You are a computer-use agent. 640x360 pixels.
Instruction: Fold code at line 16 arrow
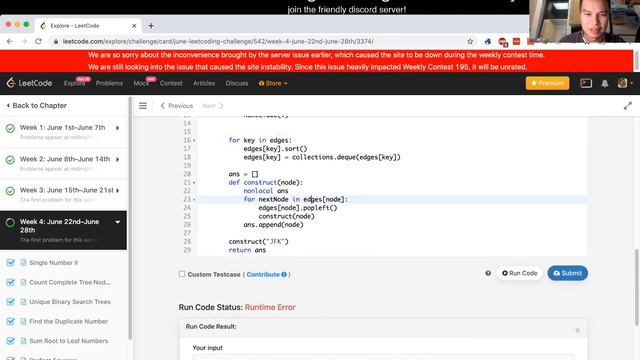pyautogui.click(x=194, y=140)
